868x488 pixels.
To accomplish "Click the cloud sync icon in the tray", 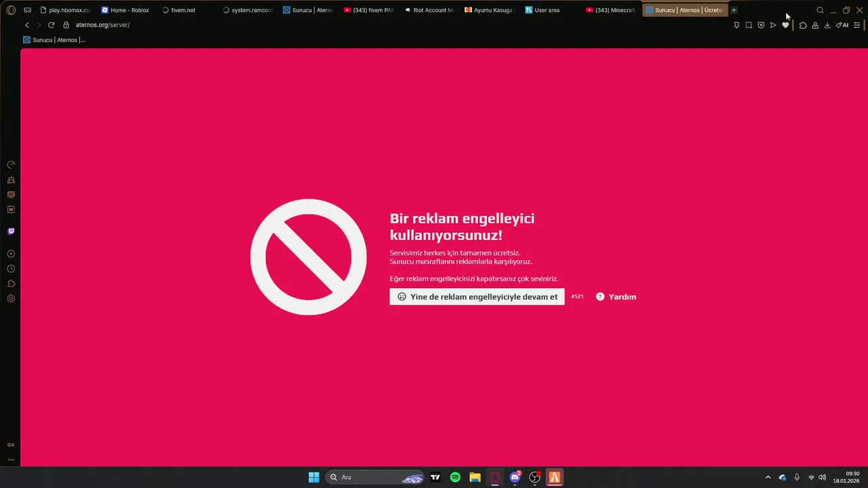I will click(x=782, y=477).
